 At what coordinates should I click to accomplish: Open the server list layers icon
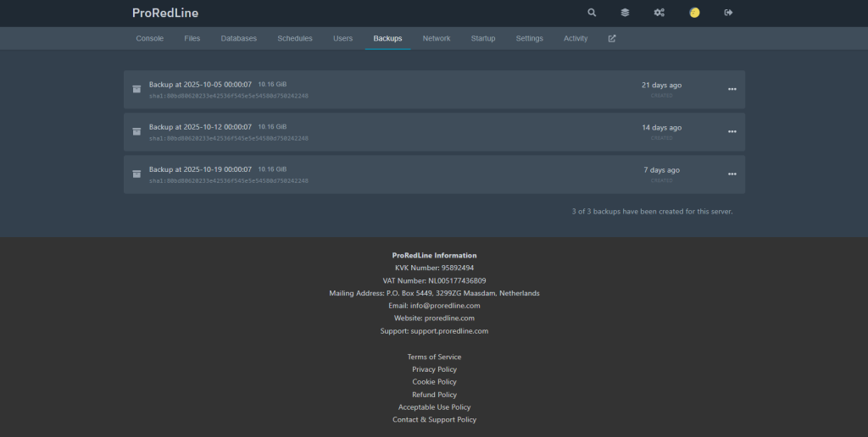[625, 13]
